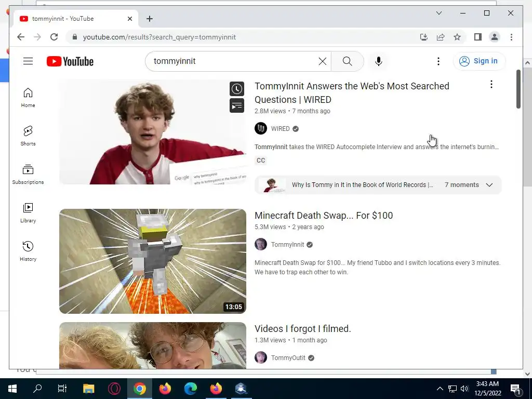The image size is (532, 399).
Task: Open Microsoft Edge on taskbar
Action: tap(190, 389)
